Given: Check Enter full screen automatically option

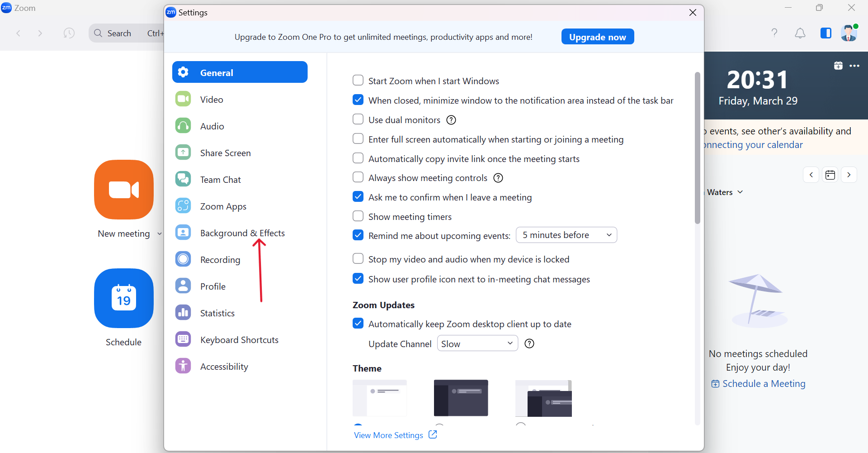Looking at the screenshot, I should [x=358, y=139].
